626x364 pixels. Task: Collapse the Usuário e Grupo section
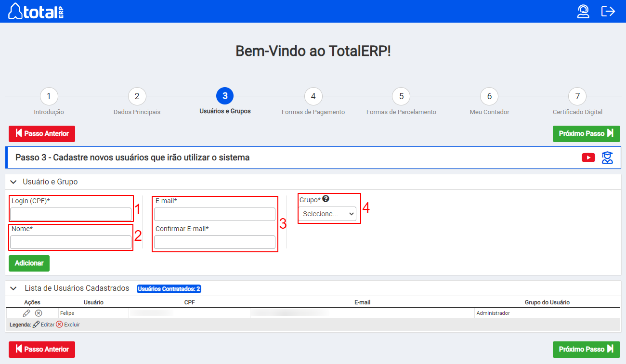tap(13, 182)
